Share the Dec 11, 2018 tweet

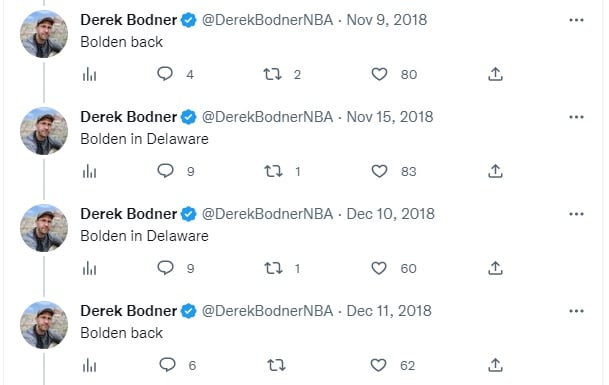(495, 365)
